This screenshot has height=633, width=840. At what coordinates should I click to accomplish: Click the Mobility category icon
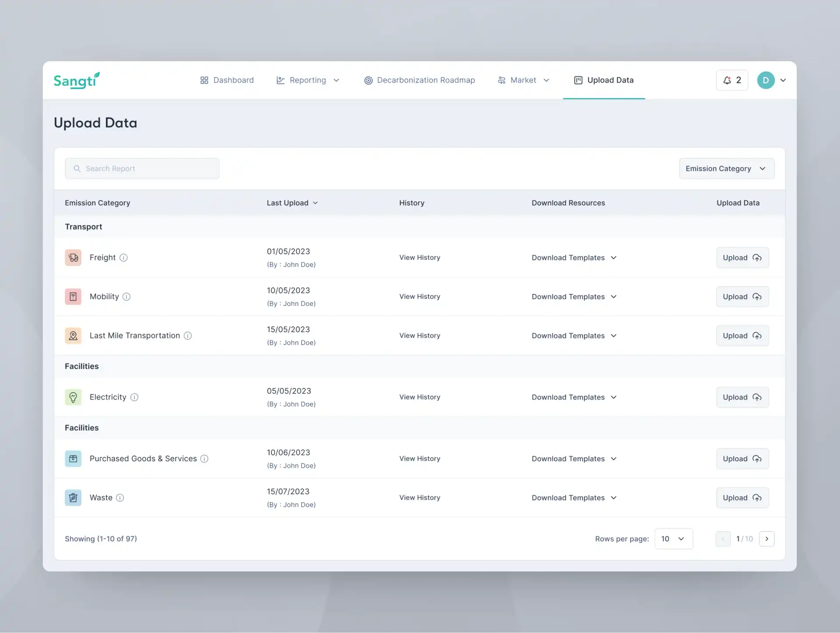pos(73,297)
